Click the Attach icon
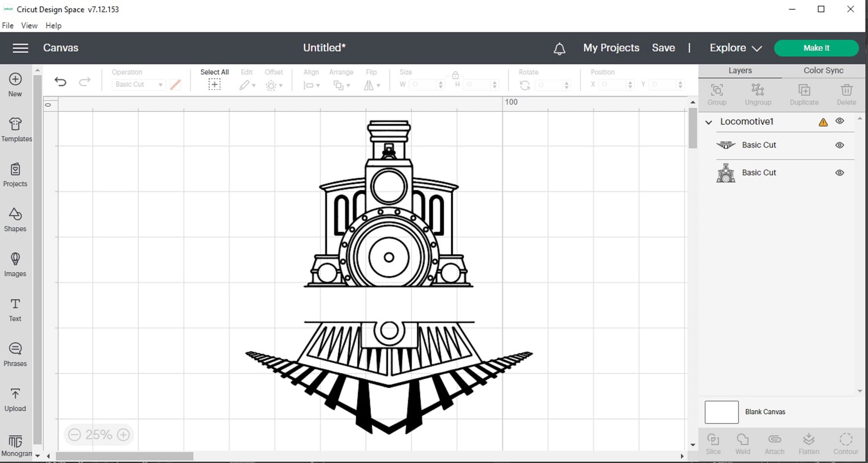Screen dimensions: 868x463 pyautogui.click(x=774, y=443)
